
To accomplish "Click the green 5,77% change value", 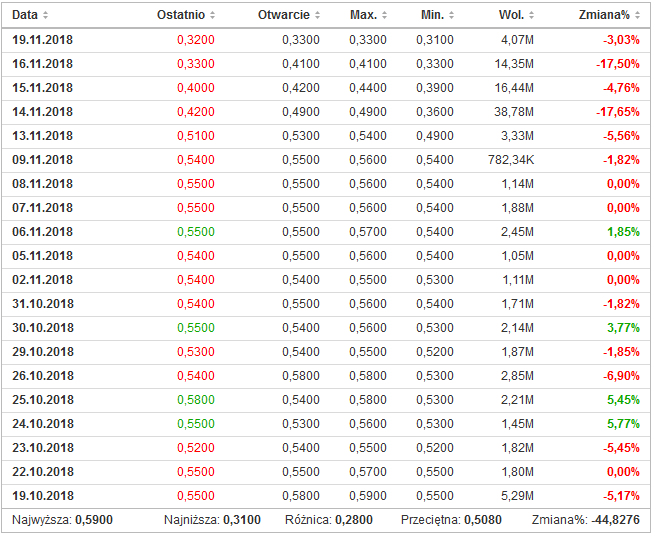I will (x=621, y=424).
